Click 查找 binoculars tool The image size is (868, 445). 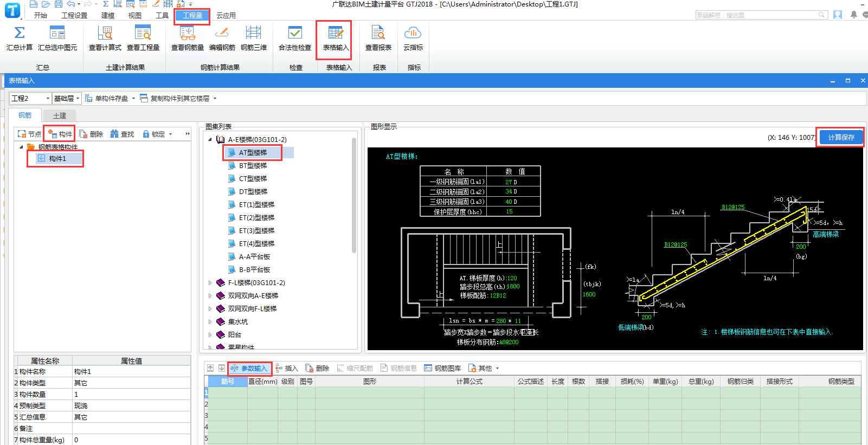[122, 134]
